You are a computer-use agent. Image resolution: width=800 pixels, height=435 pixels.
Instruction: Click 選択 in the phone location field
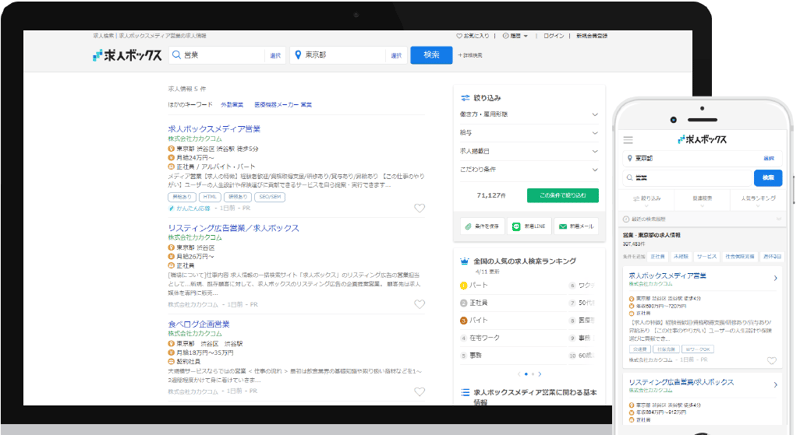(x=768, y=158)
